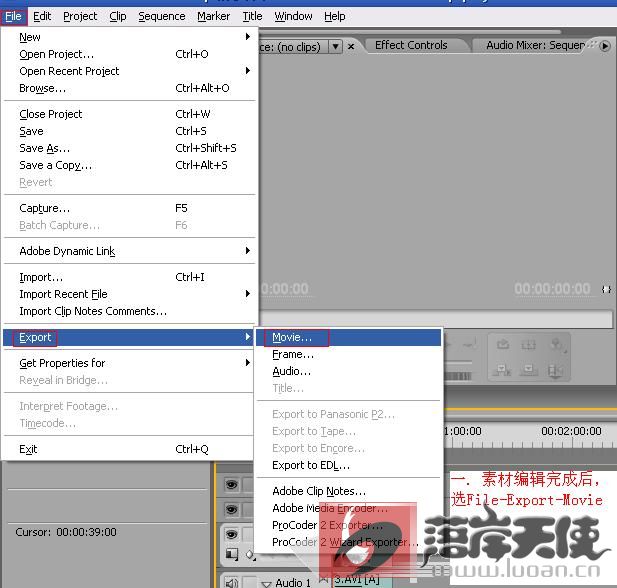Select the 3.AVI [A] audio clip

[362, 581]
